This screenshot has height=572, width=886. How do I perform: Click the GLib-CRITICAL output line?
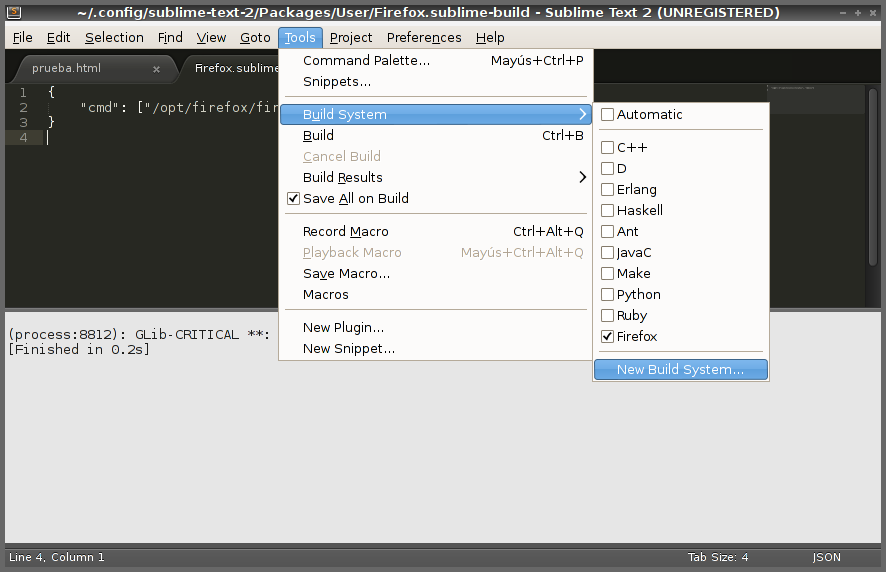[139, 335]
